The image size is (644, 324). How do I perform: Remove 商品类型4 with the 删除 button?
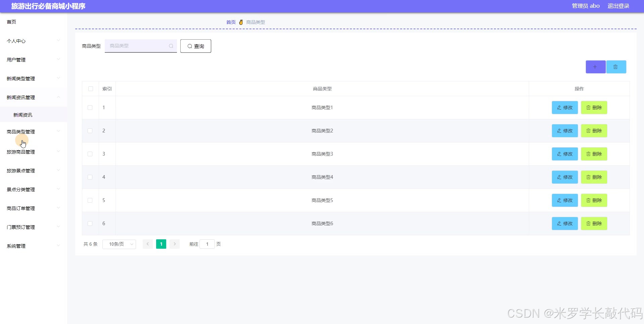(x=594, y=177)
